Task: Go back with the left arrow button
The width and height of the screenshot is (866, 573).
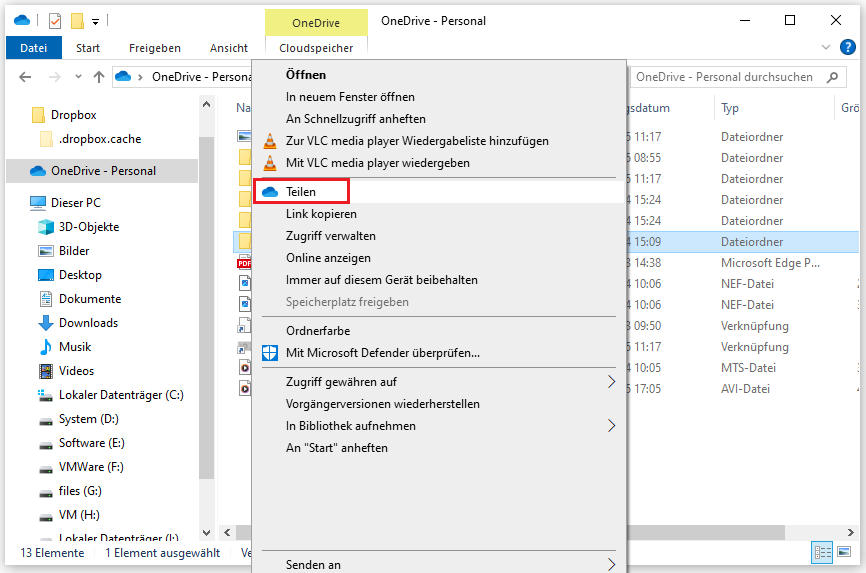Action: point(25,77)
